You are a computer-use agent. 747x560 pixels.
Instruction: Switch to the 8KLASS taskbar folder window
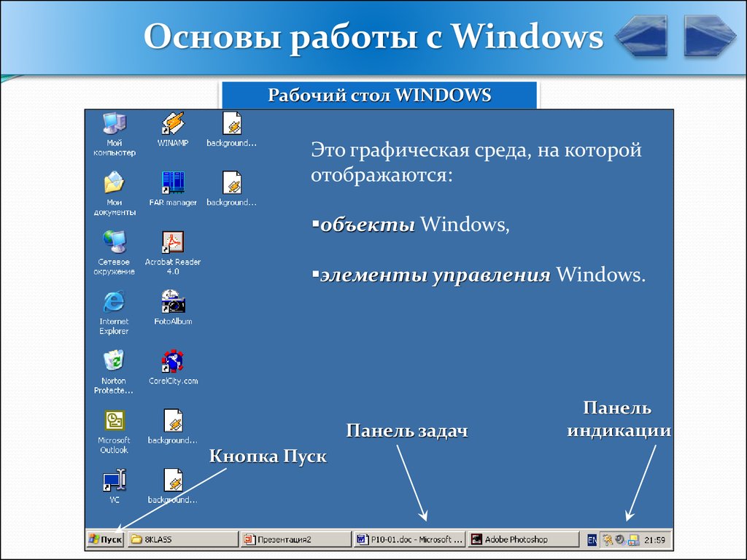tap(183, 539)
